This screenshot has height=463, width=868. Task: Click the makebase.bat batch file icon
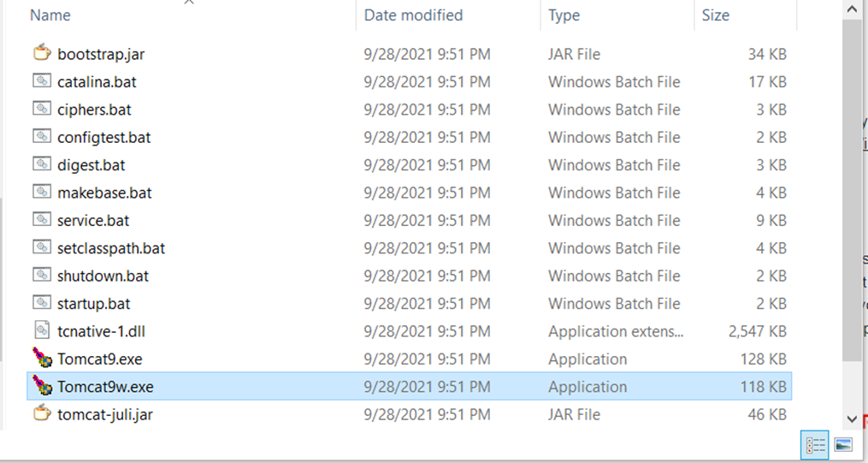pyautogui.click(x=42, y=192)
